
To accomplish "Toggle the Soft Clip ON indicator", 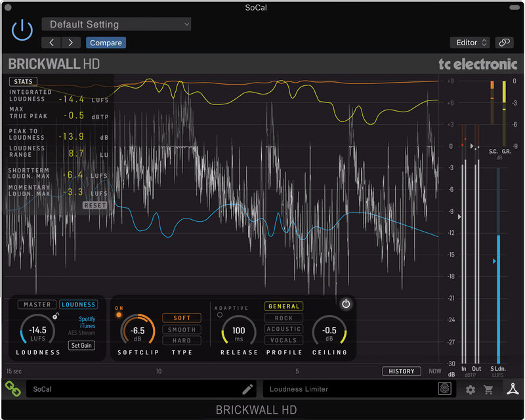I will 119,315.
